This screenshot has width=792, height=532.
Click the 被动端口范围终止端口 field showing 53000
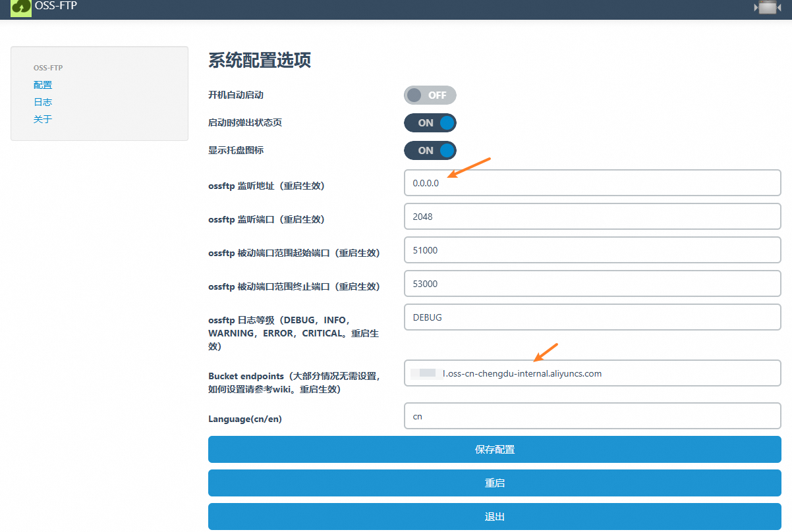tap(592, 284)
